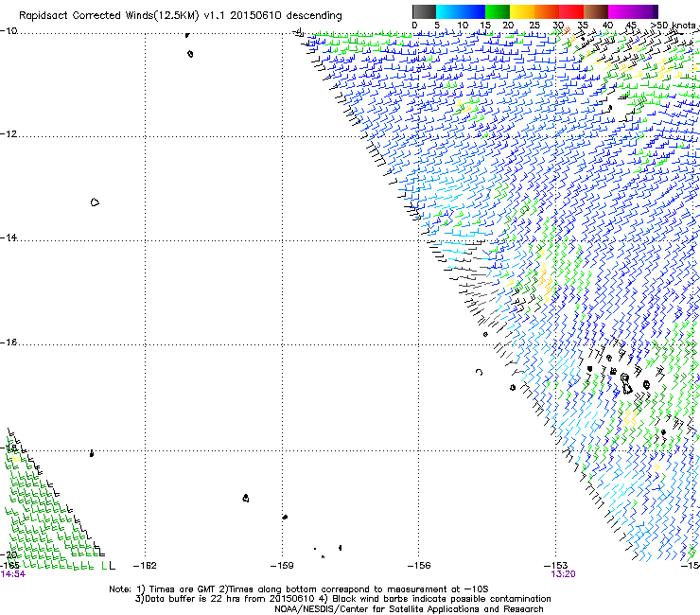Click the longitude label "-153"
This screenshot has height=615, width=700.
coord(556,566)
